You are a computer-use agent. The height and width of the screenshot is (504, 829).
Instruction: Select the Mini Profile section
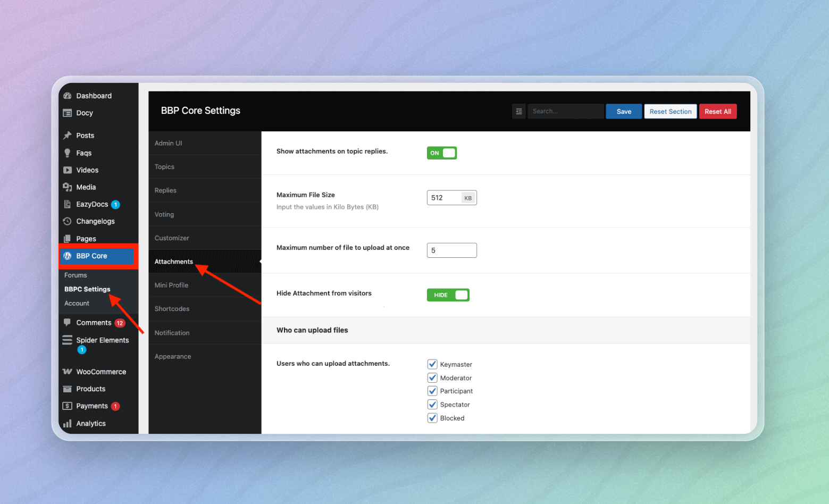[171, 285]
